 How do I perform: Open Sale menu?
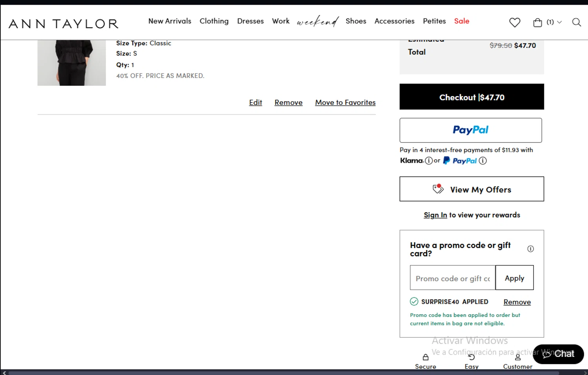(462, 21)
